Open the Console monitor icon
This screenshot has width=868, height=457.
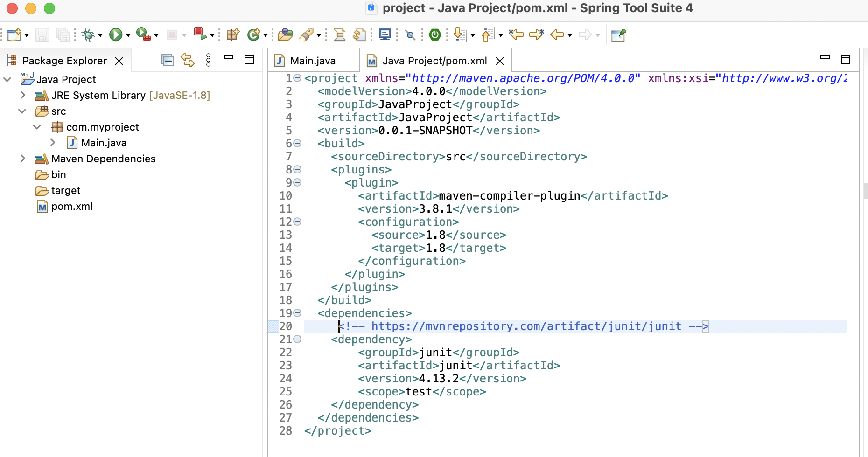(385, 35)
